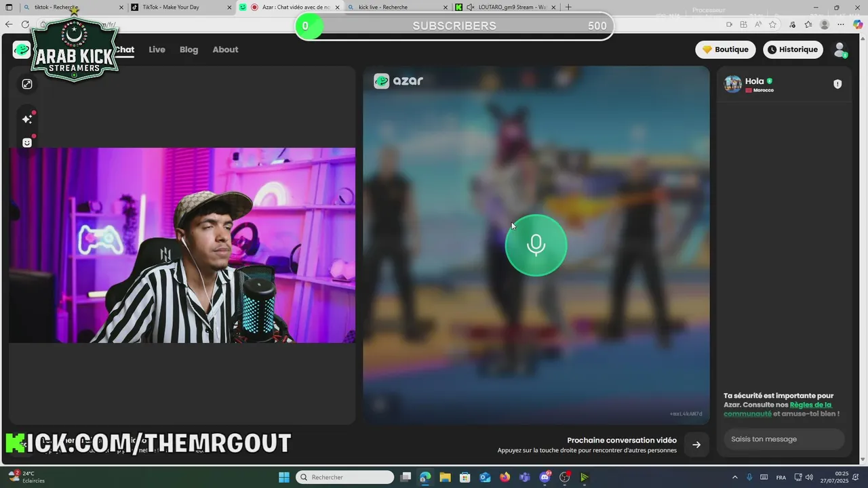Screen dimensions: 868x488
Task: Click the Azar logo on the remote video
Action: pos(399,81)
